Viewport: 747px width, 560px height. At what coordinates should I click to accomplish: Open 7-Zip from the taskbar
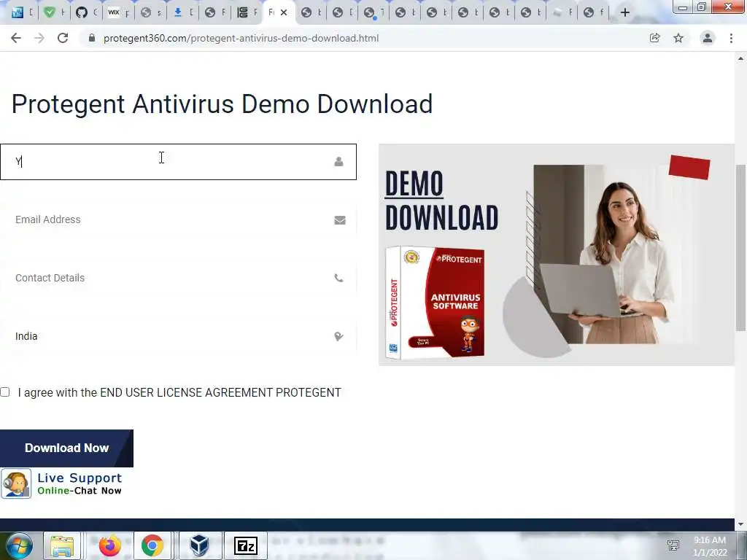246,545
